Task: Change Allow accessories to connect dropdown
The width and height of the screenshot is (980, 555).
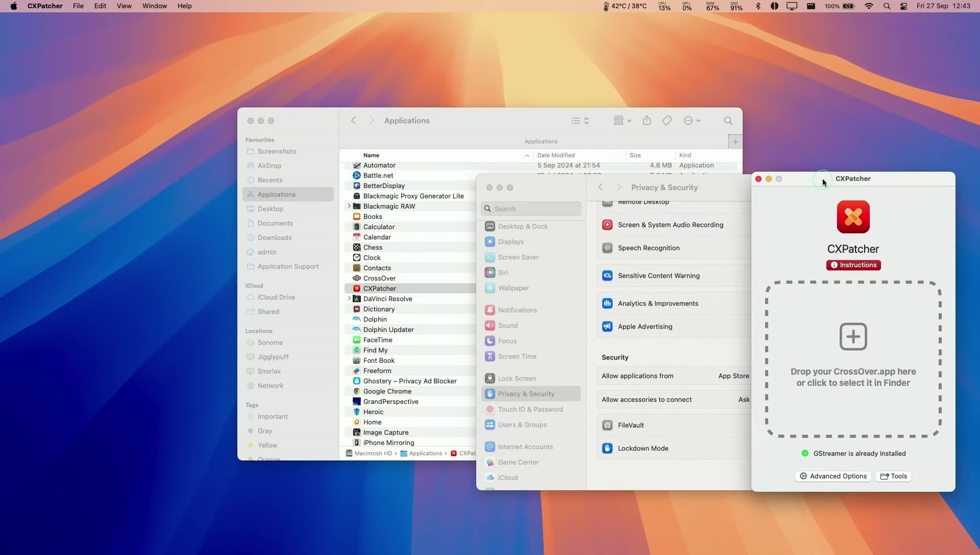Action: 744,399
